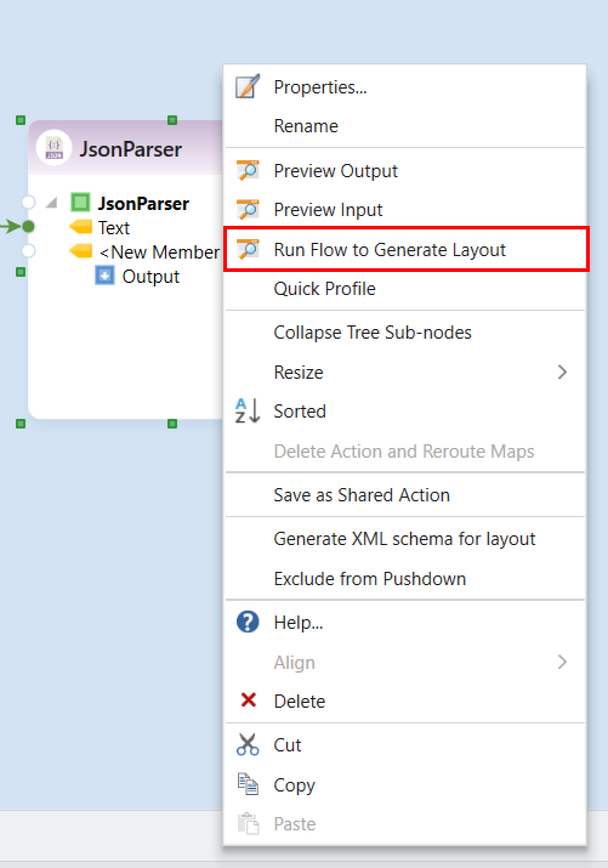Click the Cut scissors icon
The height and width of the screenshot is (868, 608).
(248, 745)
